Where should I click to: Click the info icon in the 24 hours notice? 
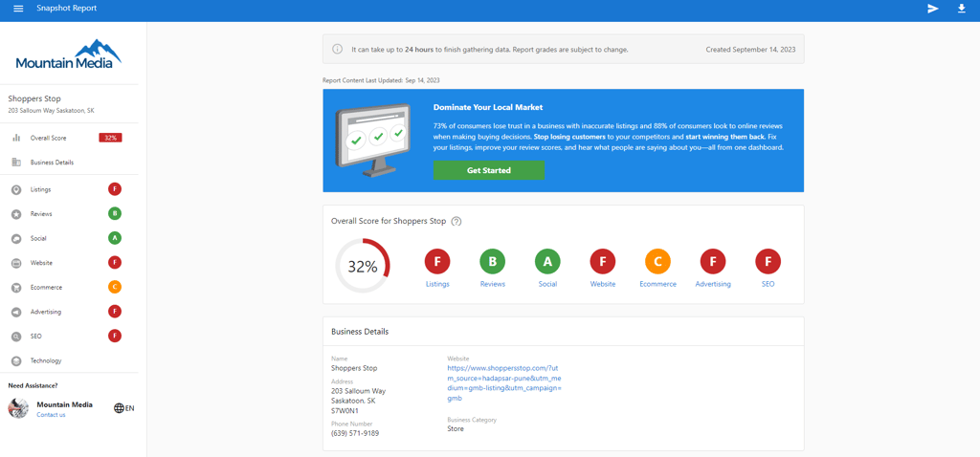point(338,49)
